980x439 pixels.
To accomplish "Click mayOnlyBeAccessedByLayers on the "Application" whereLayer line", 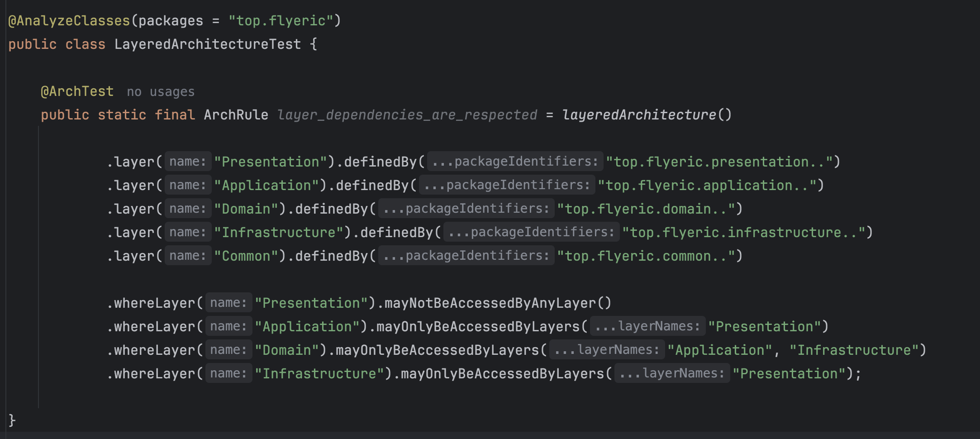I will [x=478, y=327].
